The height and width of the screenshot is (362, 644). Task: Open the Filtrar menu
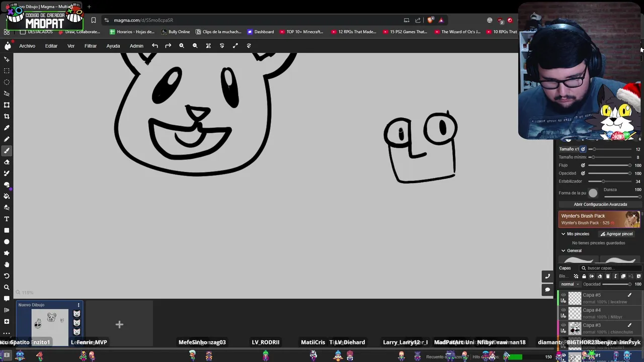[91, 46]
